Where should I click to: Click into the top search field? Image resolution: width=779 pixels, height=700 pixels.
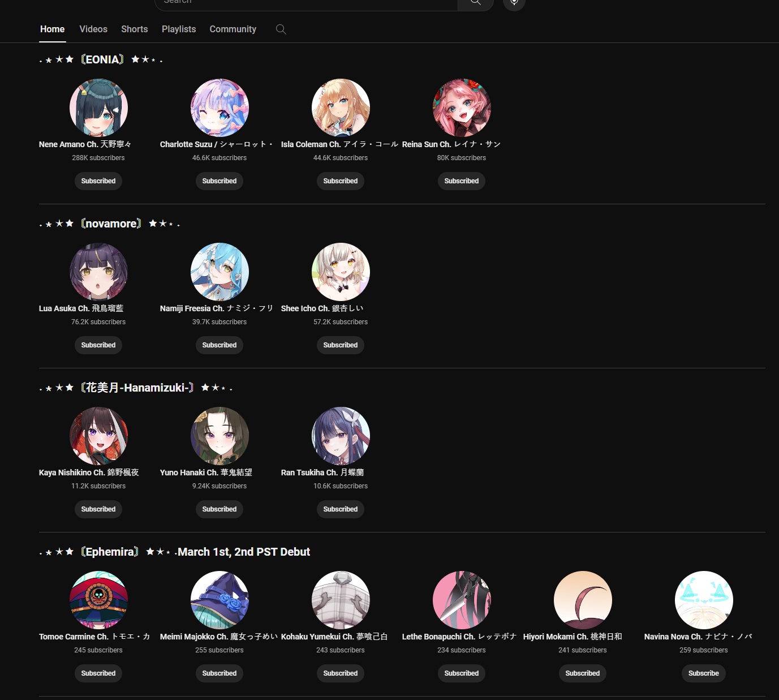coord(306,3)
